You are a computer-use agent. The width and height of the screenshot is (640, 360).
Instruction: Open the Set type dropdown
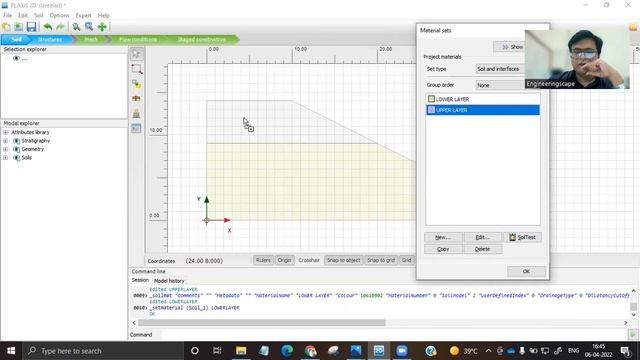click(500, 69)
